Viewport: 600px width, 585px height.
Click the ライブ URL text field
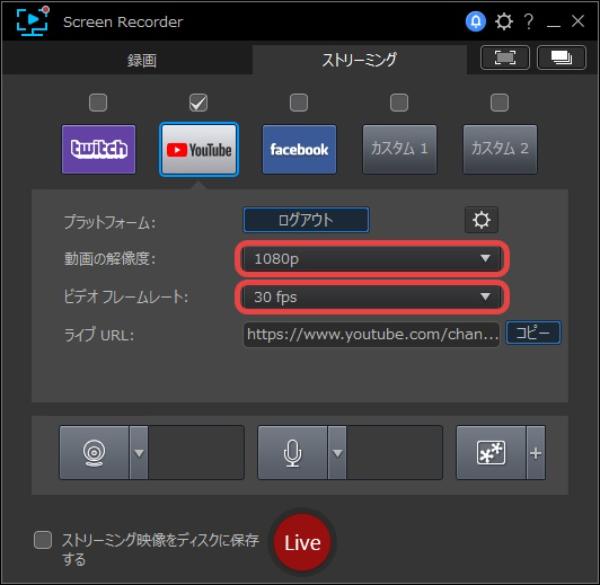pos(372,335)
